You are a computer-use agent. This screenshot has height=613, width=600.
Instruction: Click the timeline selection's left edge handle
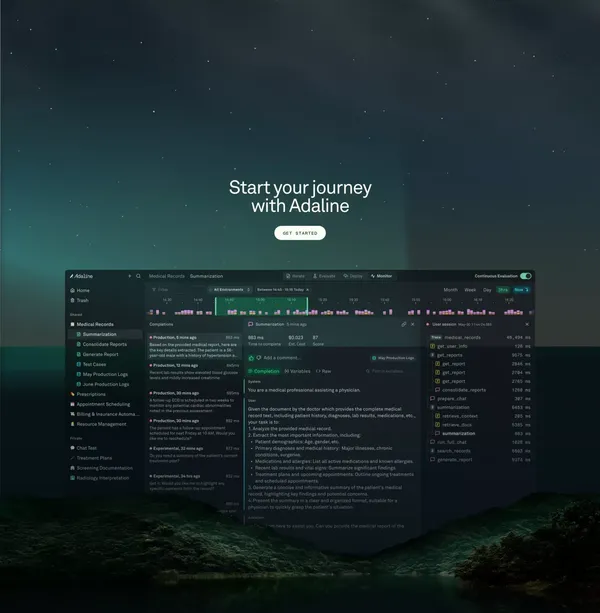[x=215, y=306]
